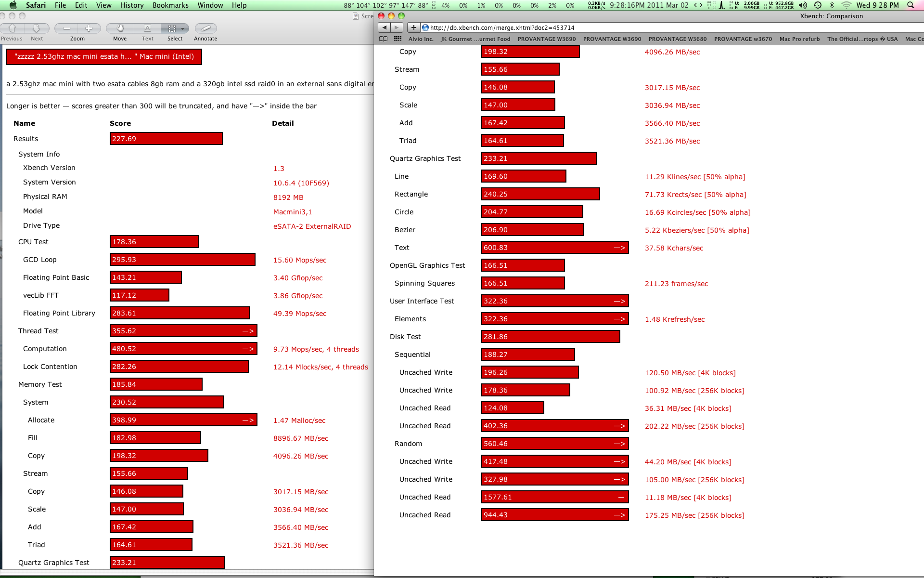The height and width of the screenshot is (578, 924).
Task: Open the PROVANTAGE w3670 bookmark
Action: point(743,39)
